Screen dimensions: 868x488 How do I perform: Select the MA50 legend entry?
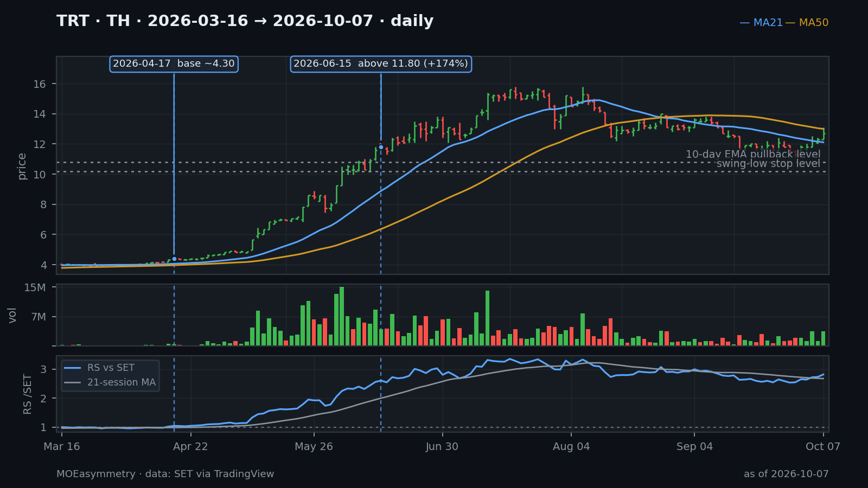click(x=807, y=23)
